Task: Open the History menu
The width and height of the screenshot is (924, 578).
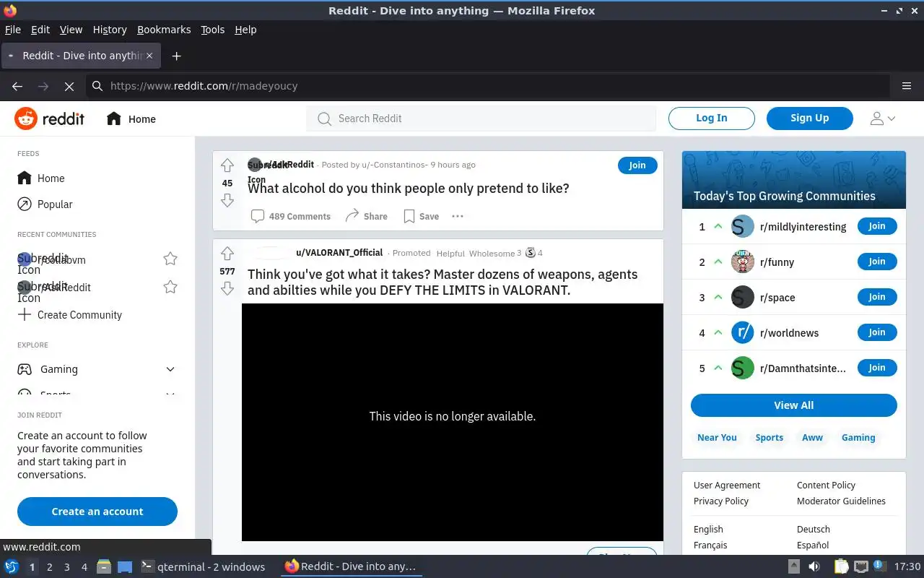Action: pyautogui.click(x=110, y=30)
